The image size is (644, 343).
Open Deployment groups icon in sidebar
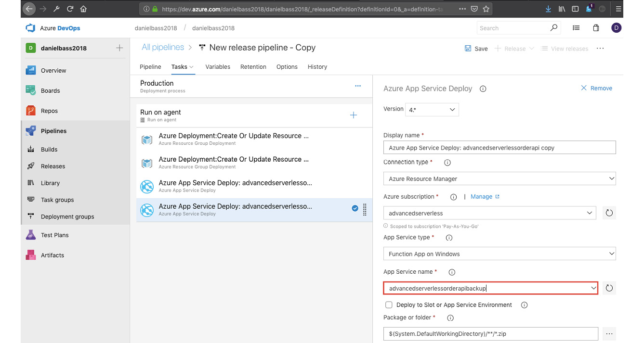click(31, 216)
